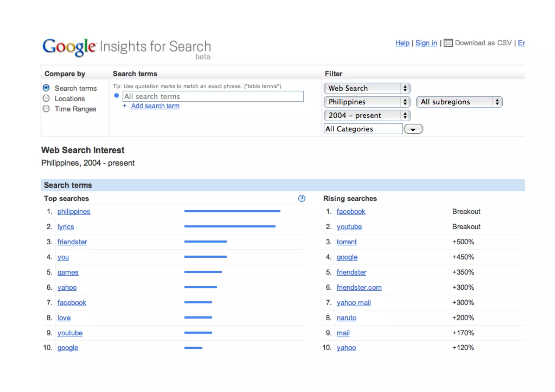Click the philippines search interest bar

[232, 211]
